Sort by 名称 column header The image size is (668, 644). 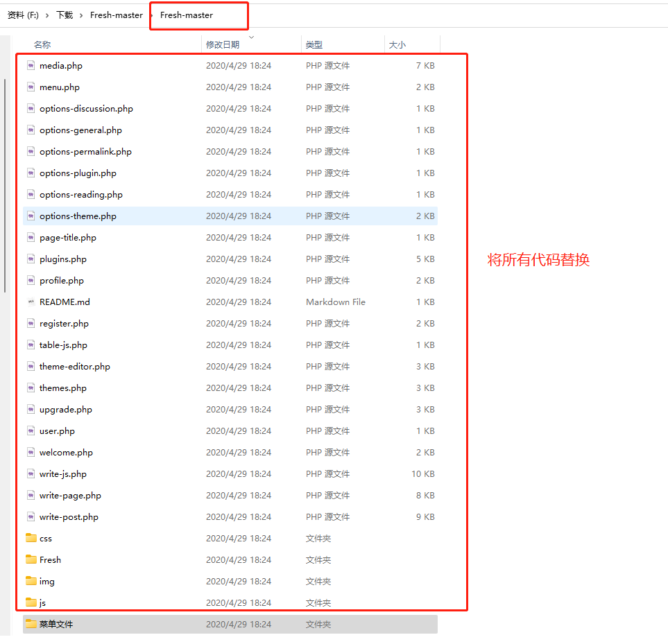(42, 44)
